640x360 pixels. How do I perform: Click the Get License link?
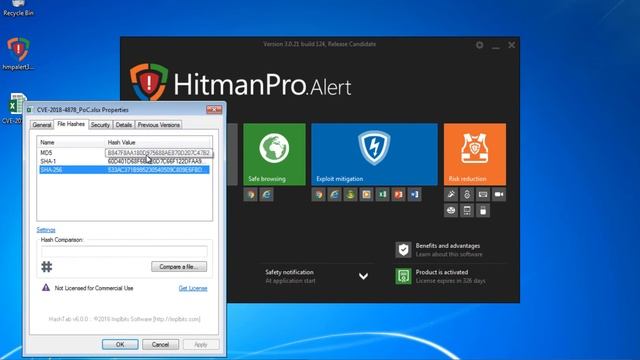pyautogui.click(x=193, y=288)
